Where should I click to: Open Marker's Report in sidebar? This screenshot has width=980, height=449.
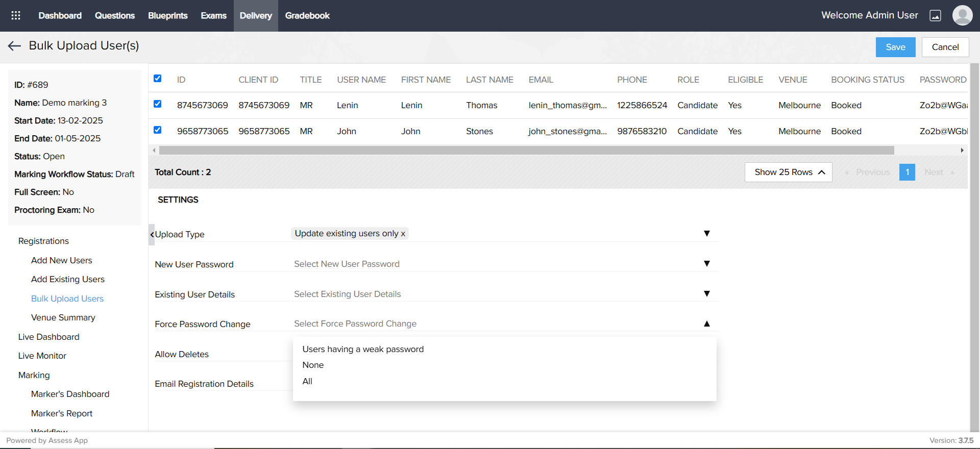(x=62, y=413)
